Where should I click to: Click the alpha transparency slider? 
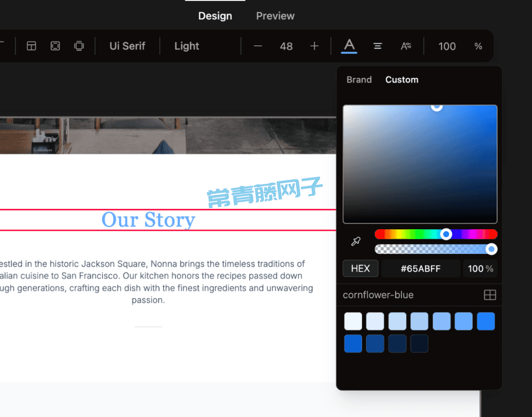[436, 249]
